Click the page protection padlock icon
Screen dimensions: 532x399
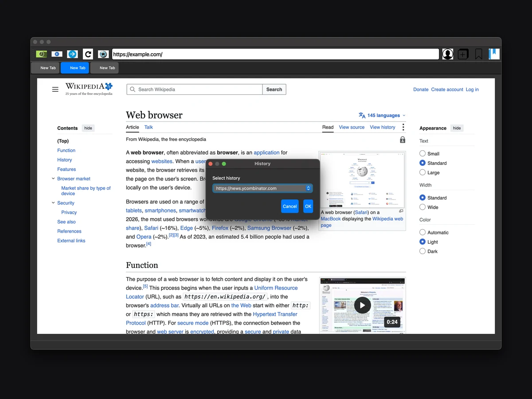tap(403, 140)
